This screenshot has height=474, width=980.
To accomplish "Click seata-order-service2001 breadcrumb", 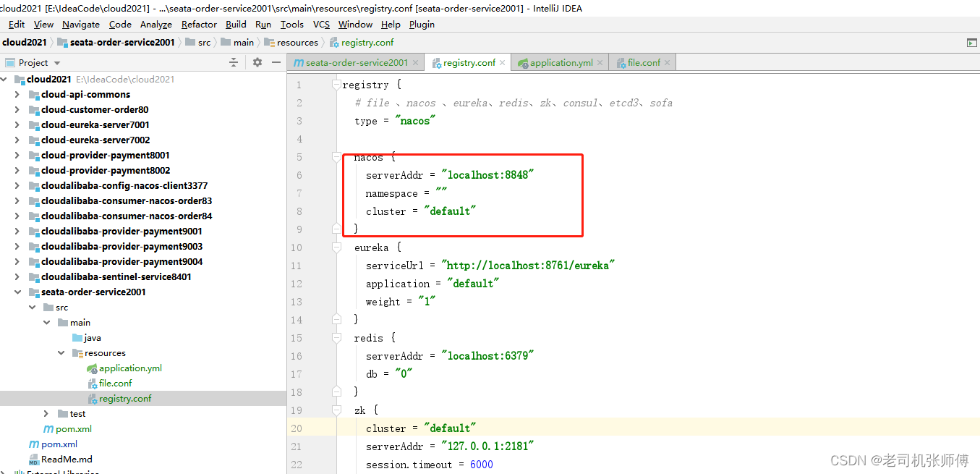I will pyautogui.click(x=116, y=43).
